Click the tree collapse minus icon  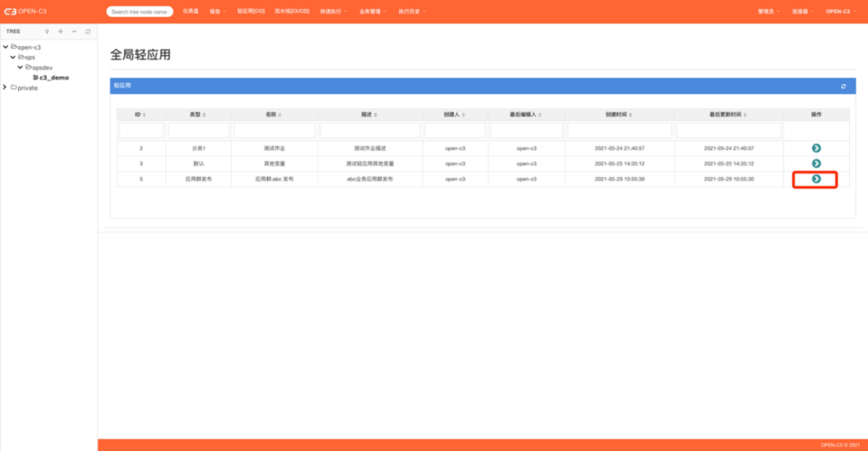(x=74, y=32)
